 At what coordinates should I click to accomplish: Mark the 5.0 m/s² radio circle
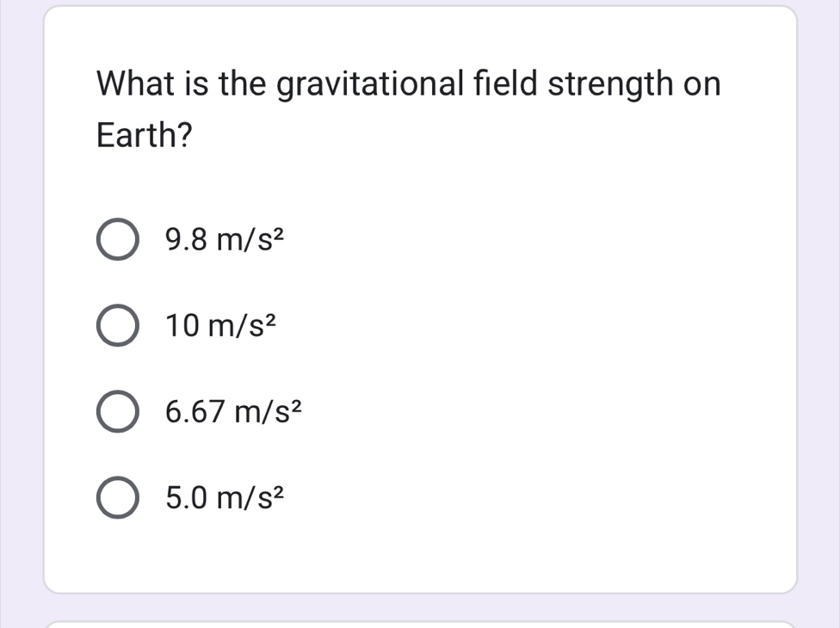pyautogui.click(x=115, y=499)
